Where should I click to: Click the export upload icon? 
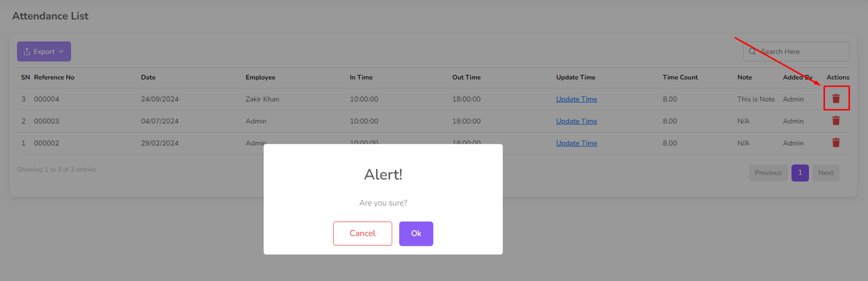click(x=27, y=52)
